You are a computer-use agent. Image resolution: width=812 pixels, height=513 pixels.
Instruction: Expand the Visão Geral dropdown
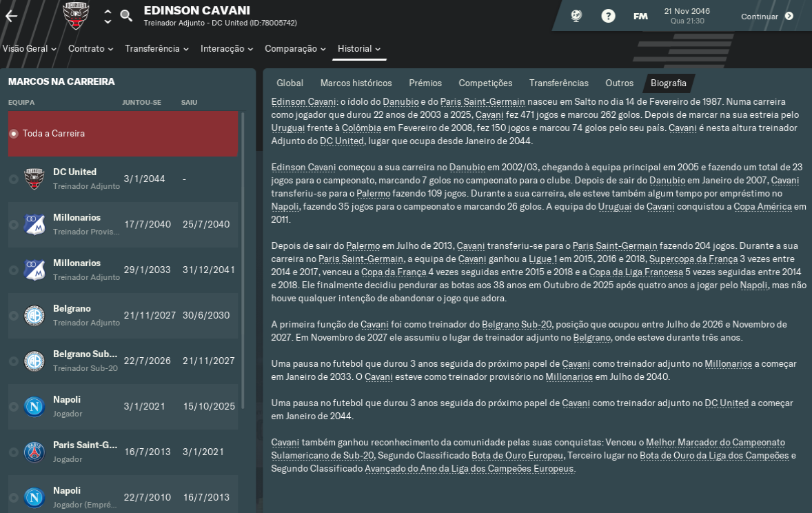pyautogui.click(x=30, y=49)
